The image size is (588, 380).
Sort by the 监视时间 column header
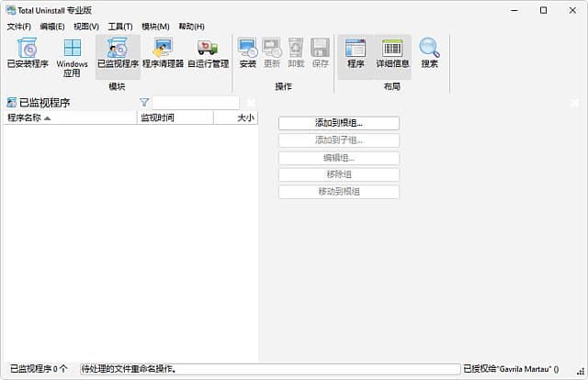click(x=175, y=117)
